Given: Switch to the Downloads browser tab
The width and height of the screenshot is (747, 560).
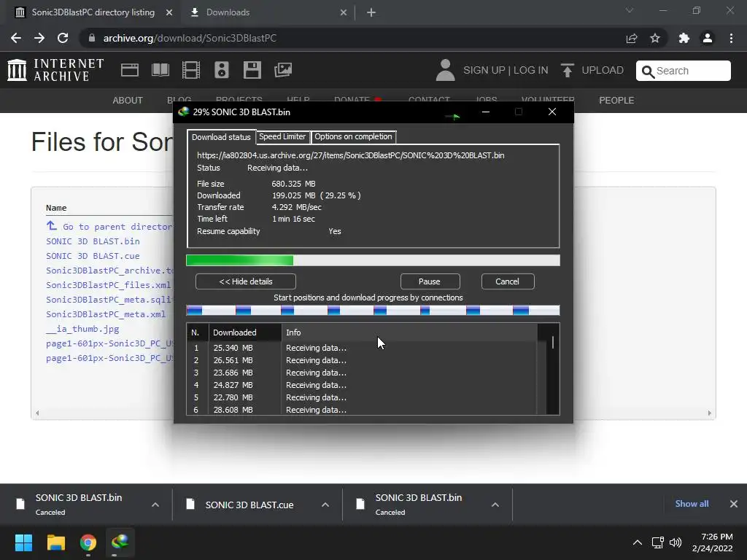Looking at the screenshot, I should [268, 12].
